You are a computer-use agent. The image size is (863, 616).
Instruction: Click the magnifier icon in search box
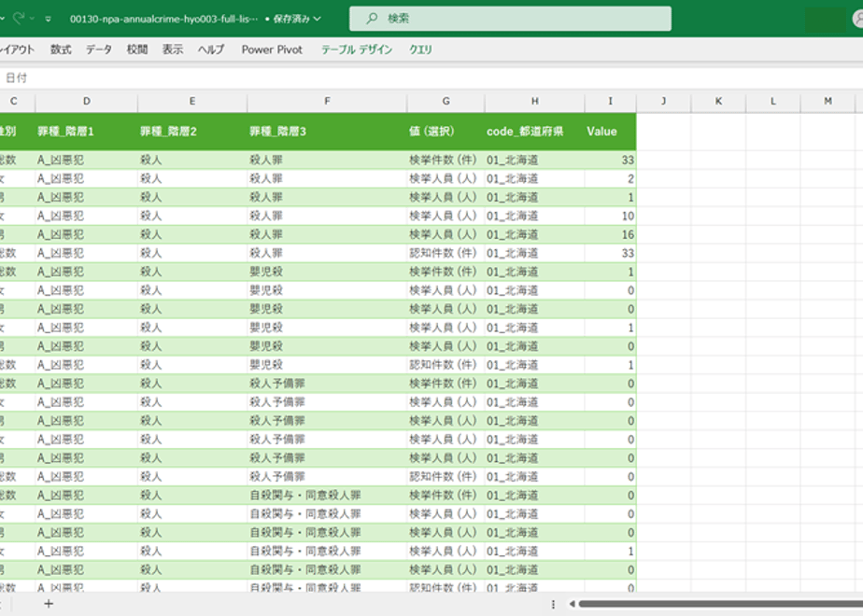point(372,18)
